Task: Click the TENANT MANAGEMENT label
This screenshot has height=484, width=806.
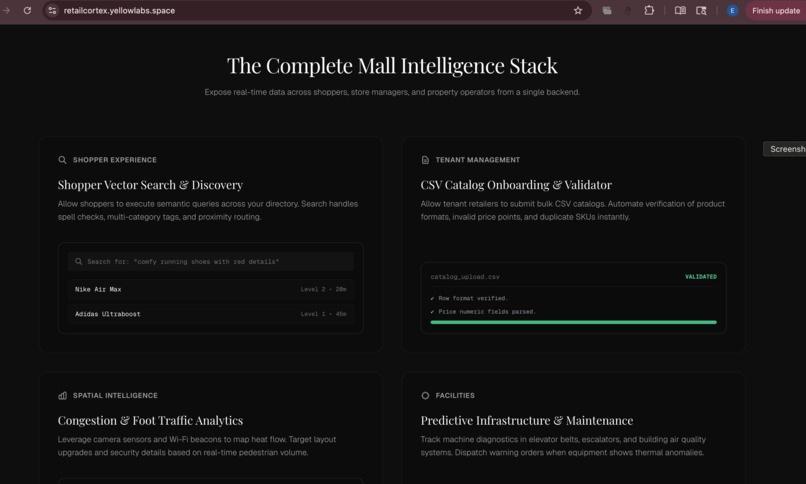Action: (478, 160)
